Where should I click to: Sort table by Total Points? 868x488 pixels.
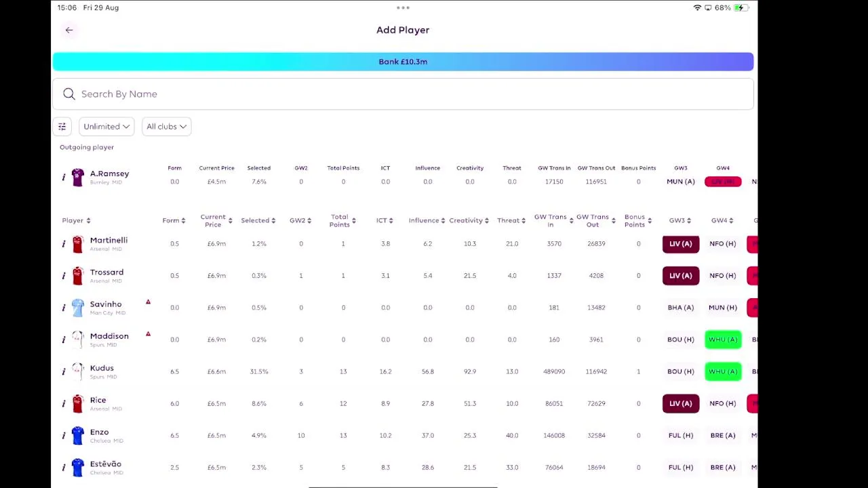(x=342, y=220)
